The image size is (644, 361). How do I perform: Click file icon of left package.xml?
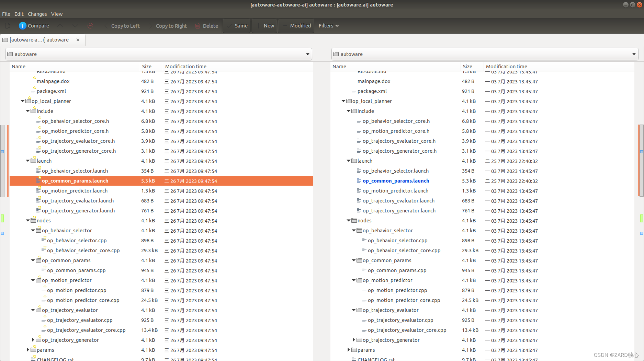click(x=33, y=91)
